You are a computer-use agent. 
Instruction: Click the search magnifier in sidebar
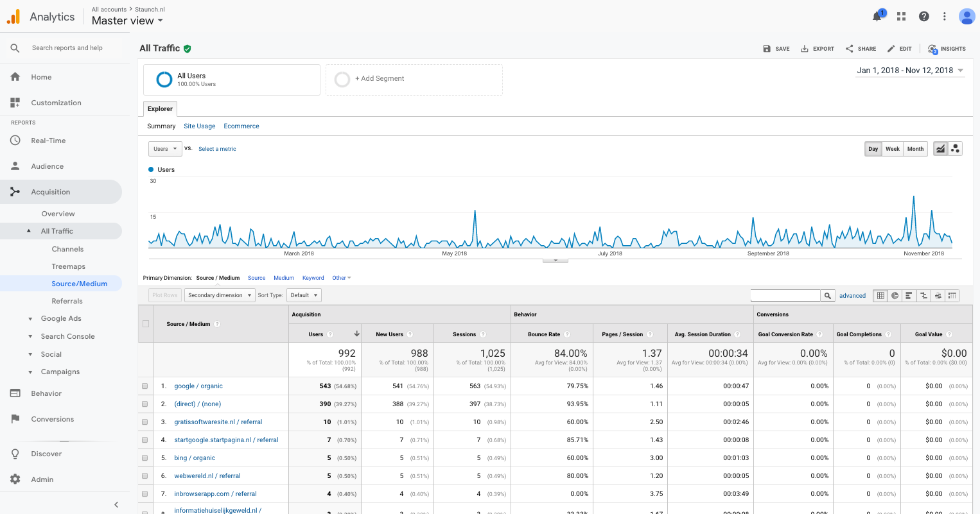pos(15,48)
